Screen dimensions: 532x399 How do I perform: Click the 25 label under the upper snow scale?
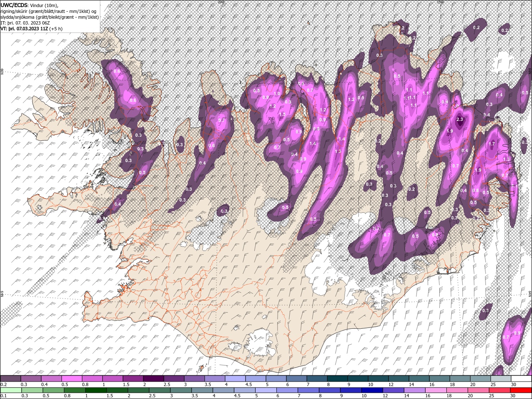point(493,384)
